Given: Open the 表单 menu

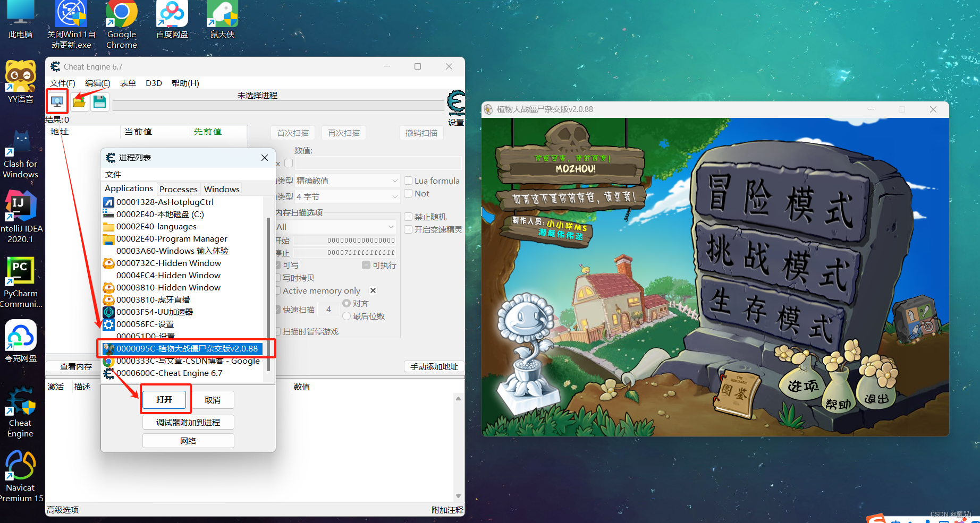Looking at the screenshot, I should pyautogui.click(x=128, y=83).
